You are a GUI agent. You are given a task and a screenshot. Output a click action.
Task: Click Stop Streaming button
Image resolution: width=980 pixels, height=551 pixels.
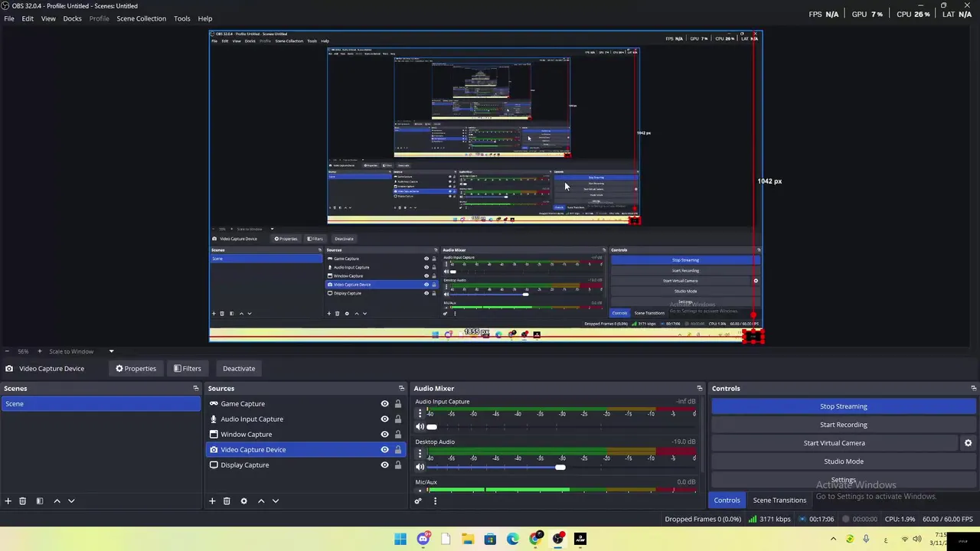844,406
